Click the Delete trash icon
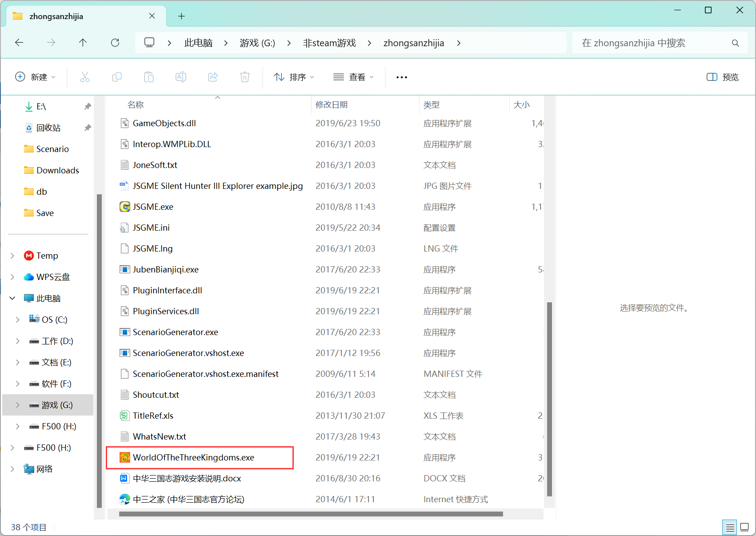 (245, 77)
